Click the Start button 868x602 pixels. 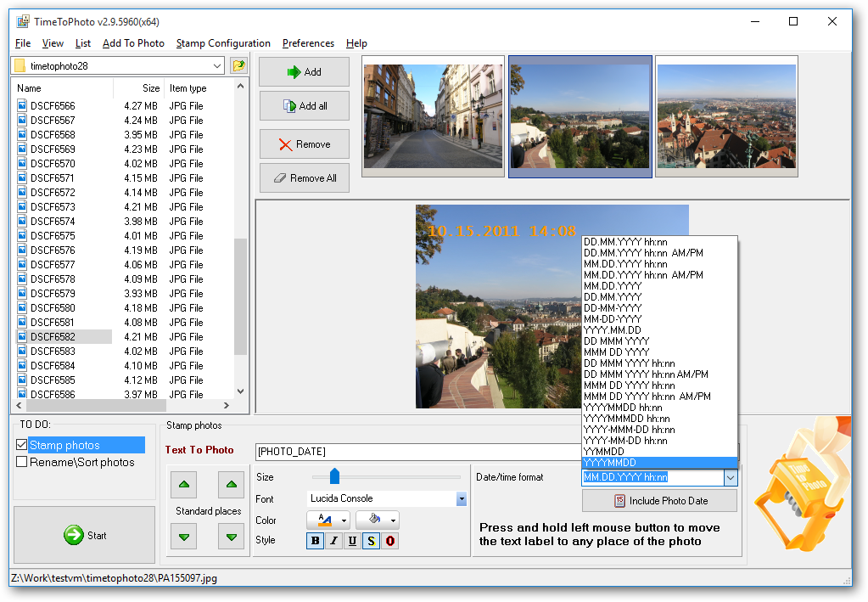85,535
